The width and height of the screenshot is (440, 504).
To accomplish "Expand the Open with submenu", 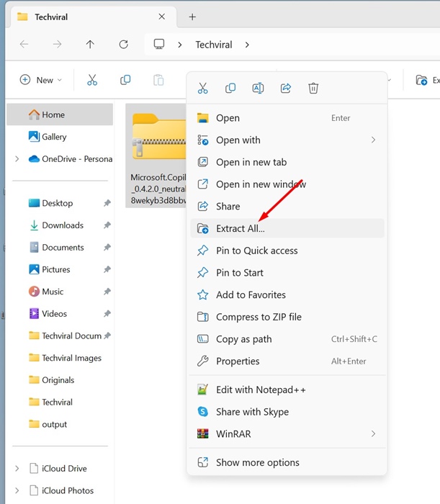I will click(373, 140).
